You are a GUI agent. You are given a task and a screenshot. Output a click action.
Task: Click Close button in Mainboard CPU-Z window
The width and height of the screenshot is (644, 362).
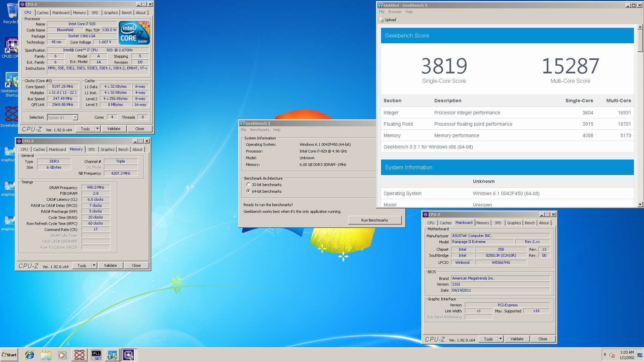pos(543,339)
